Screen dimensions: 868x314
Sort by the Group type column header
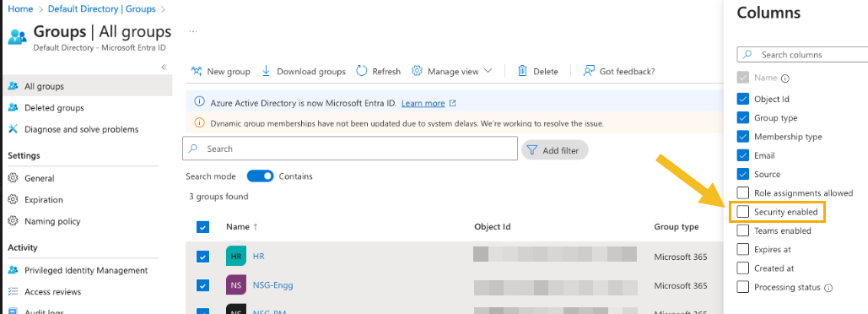pyautogui.click(x=677, y=226)
